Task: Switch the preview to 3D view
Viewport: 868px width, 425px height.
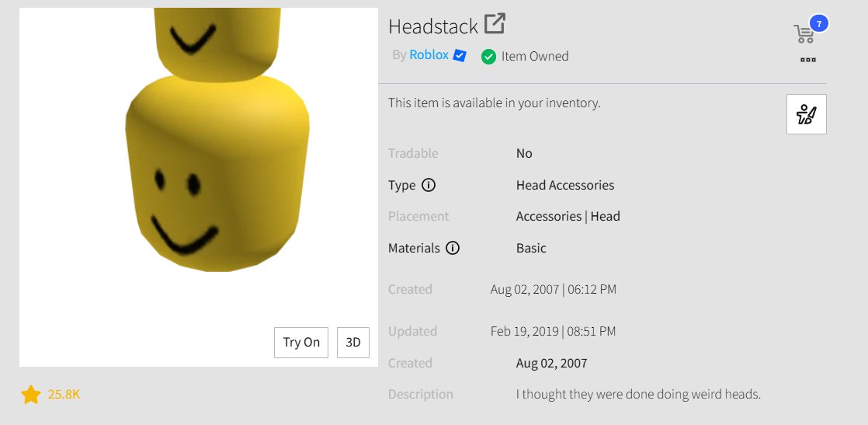Action: [353, 343]
